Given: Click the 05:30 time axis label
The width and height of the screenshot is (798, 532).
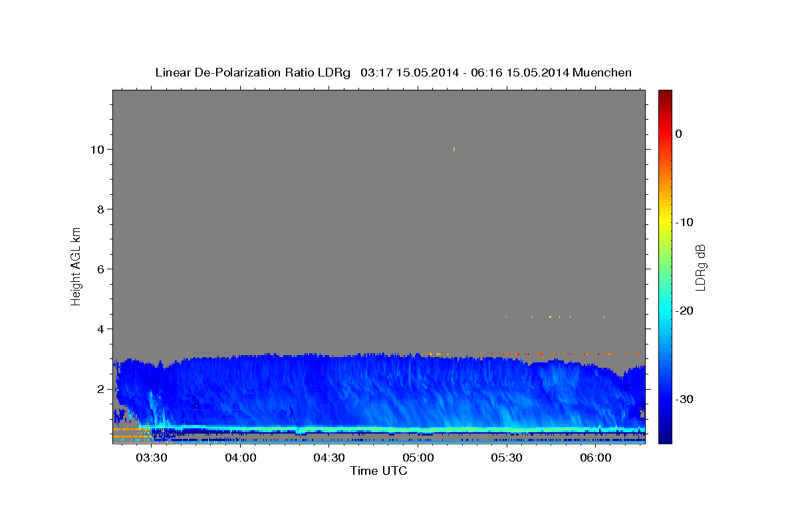Looking at the screenshot, I should tap(507, 458).
